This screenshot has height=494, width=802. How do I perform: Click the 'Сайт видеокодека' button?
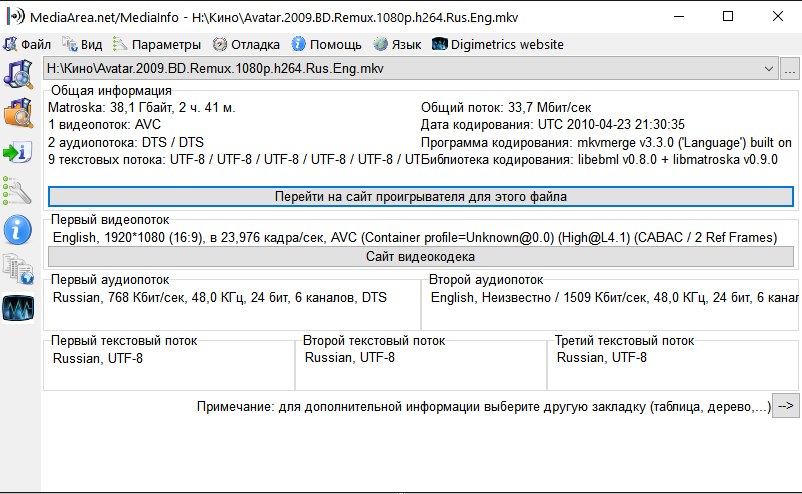421,257
